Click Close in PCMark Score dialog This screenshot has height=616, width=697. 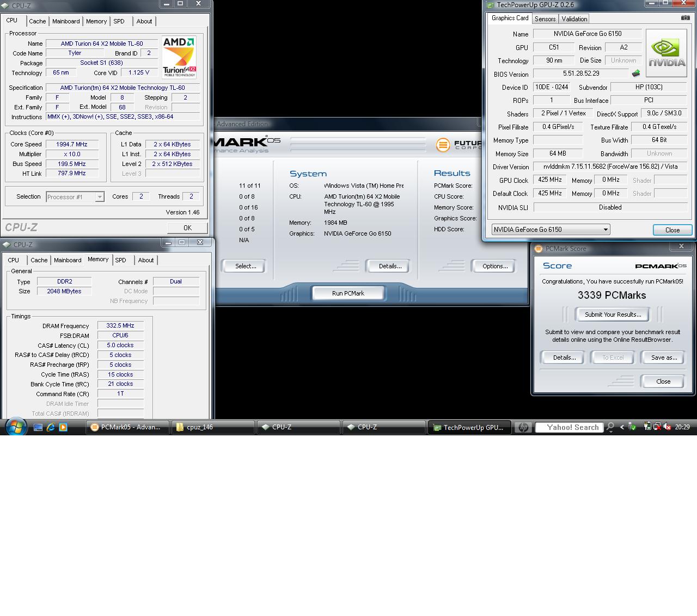click(x=663, y=381)
